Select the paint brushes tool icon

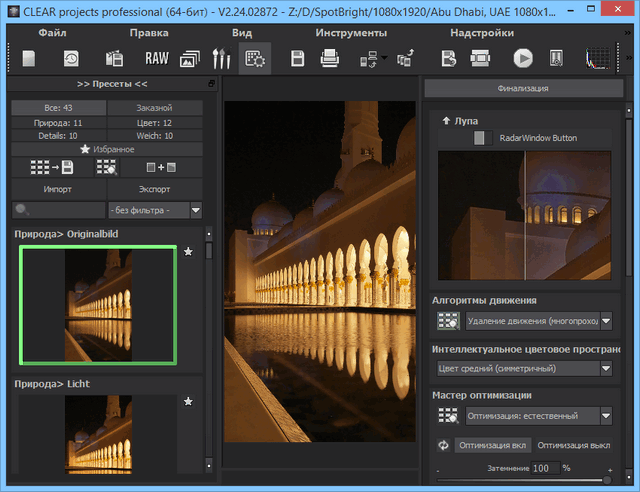tap(221, 59)
